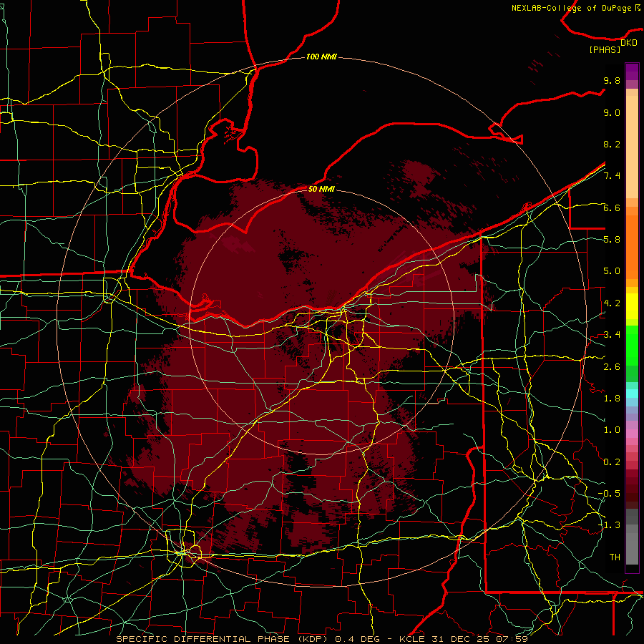Click the DKD label above the legend
644x644 pixels.
(629, 43)
